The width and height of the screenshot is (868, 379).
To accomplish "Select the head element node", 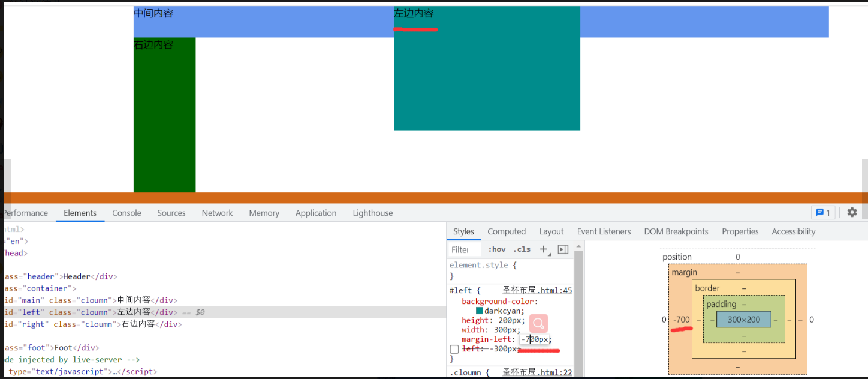I will click(x=15, y=253).
